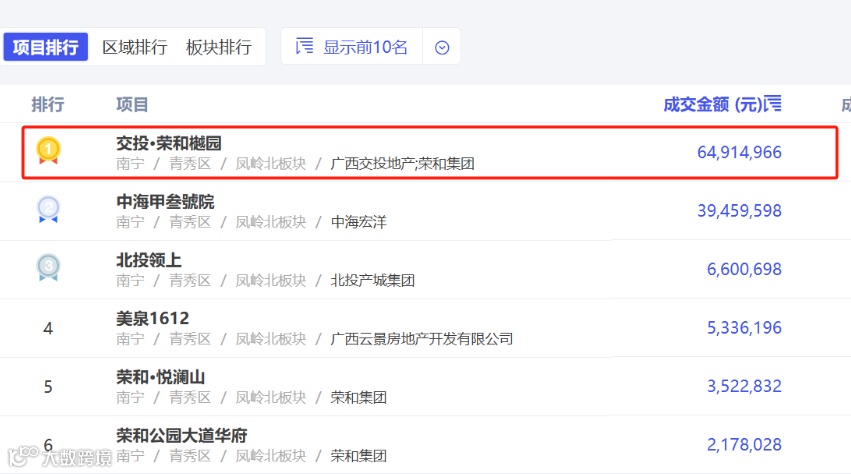Click 荣和集团 under 荣和公园大道华府
The height and width of the screenshot is (474, 851).
(x=359, y=456)
